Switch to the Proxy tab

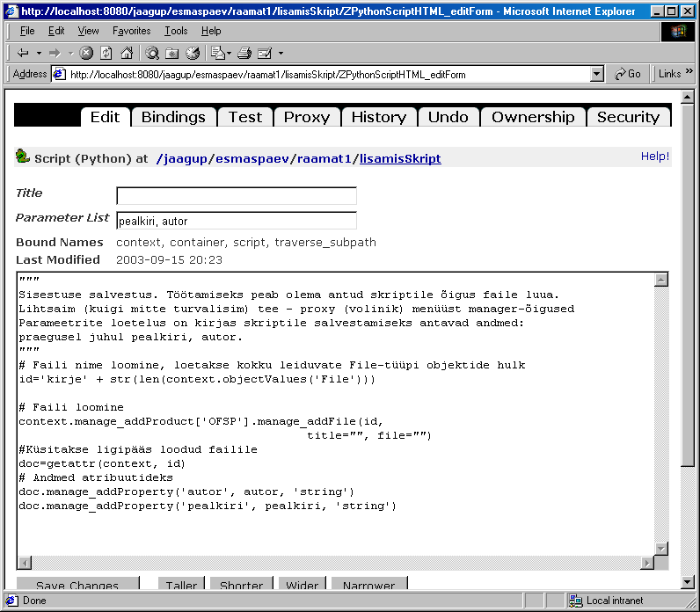306,117
